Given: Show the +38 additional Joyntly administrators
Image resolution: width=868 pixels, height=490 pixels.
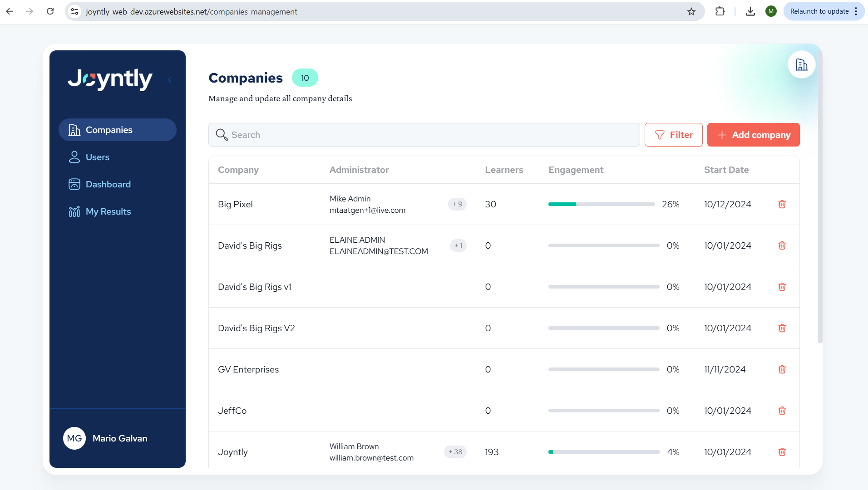Looking at the screenshot, I should [x=455, y=452].
